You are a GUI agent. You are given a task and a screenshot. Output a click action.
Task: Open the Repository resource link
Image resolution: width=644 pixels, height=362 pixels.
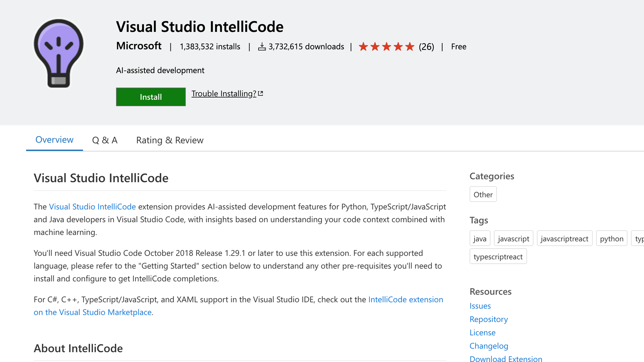click(489, 319)
